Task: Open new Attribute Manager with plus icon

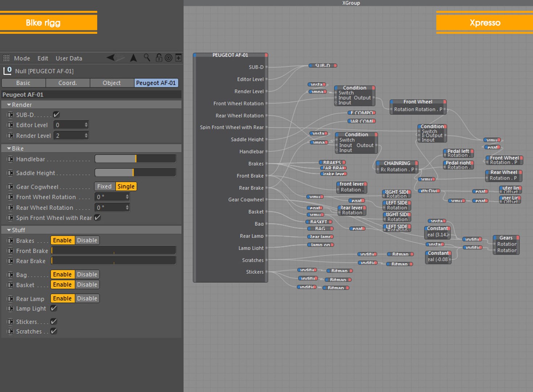Action: pyautogui.click(x=179, y=57)
